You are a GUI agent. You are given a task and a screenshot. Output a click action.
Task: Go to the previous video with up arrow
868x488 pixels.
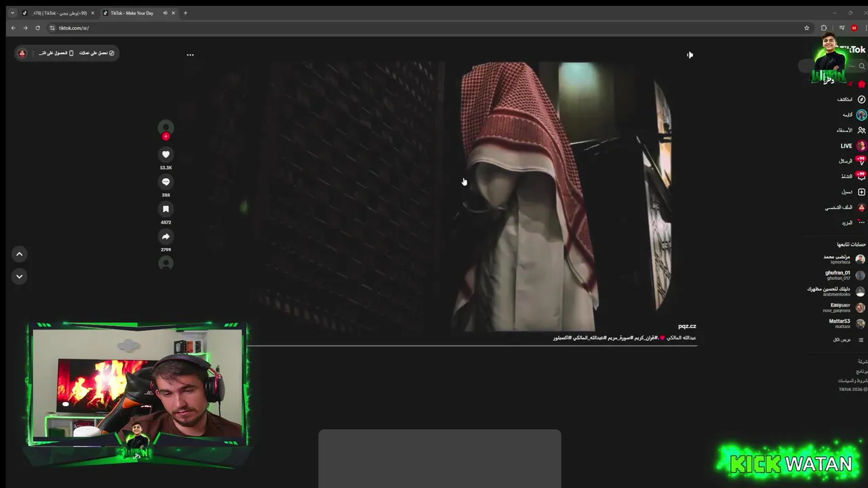click(19, 254)
